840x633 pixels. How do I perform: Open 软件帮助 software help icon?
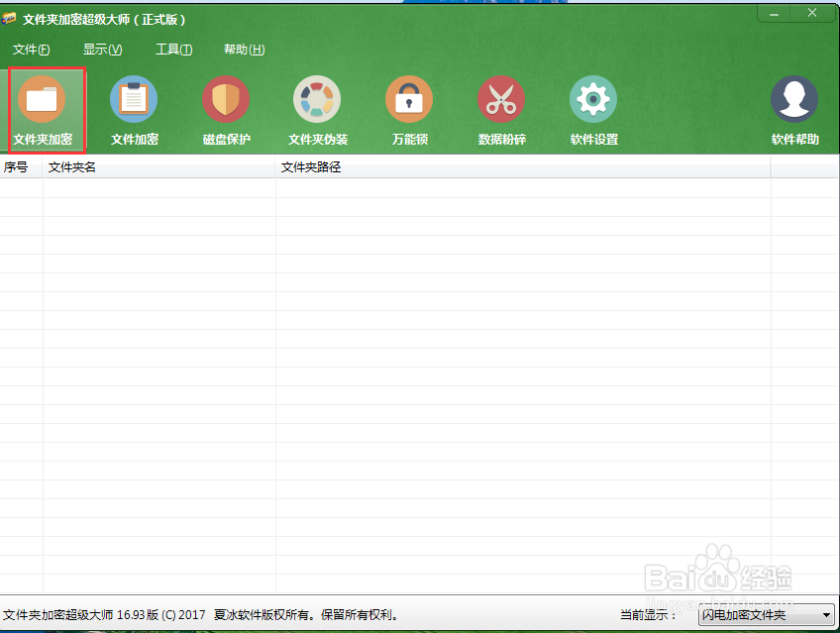pos(794,100)
